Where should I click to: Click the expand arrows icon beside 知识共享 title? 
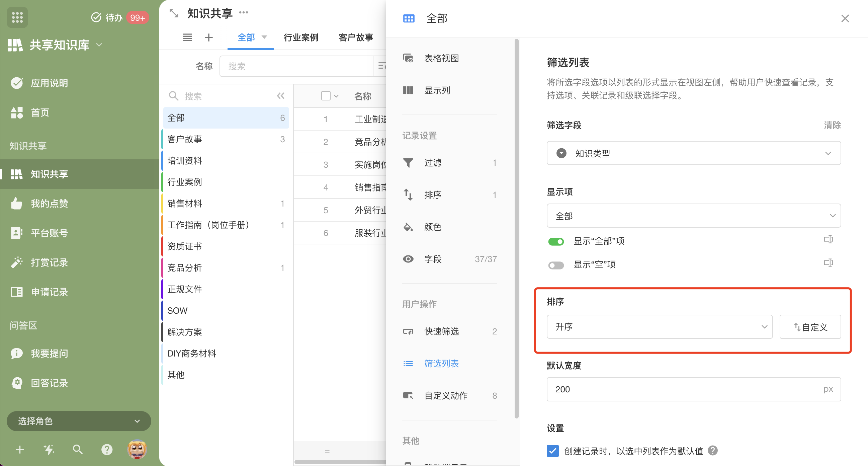pos(174,13)
